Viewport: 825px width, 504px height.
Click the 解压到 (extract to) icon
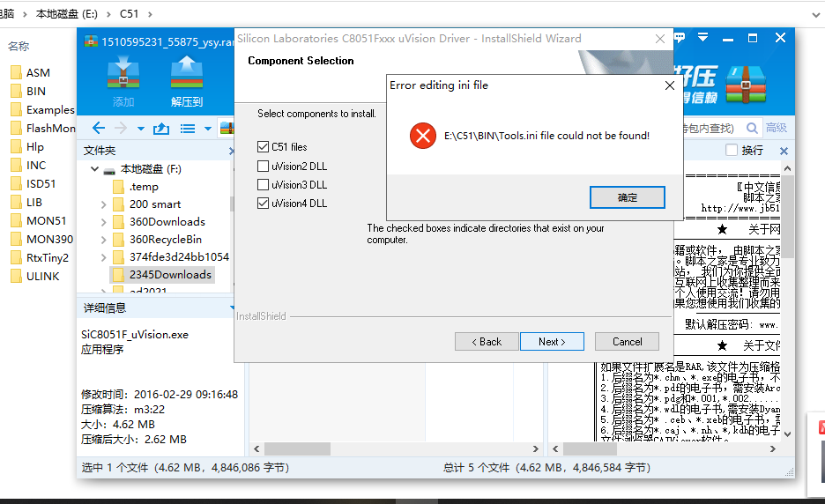pyautogui.click(x=187, y=82)
